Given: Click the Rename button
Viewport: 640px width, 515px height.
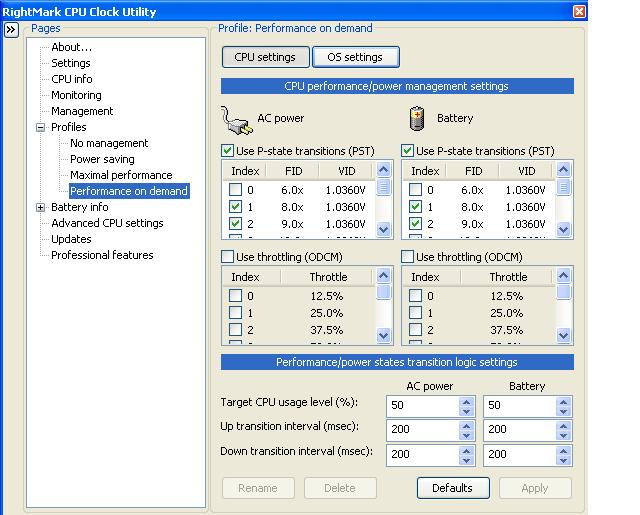Looking at the screenshot, I should (x=258, y=488).
